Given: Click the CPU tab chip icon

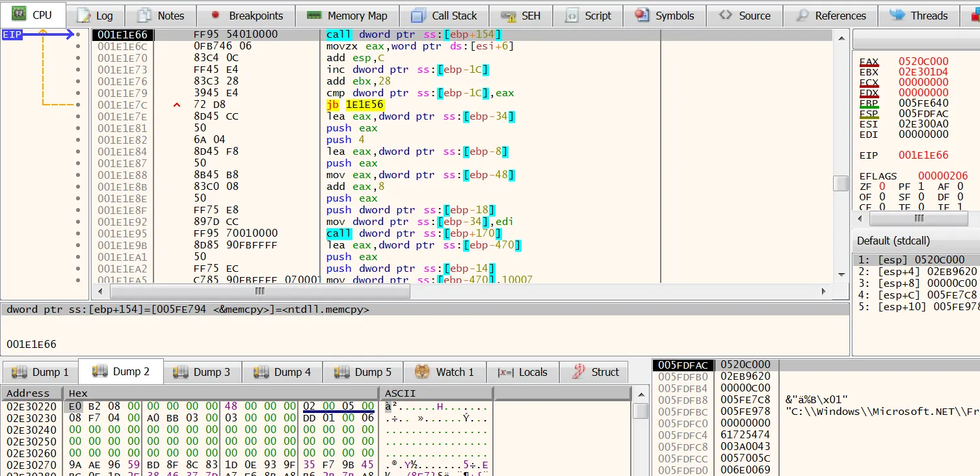Looking at the screenshot, I should pyautogui.click(x=20, y=14).
